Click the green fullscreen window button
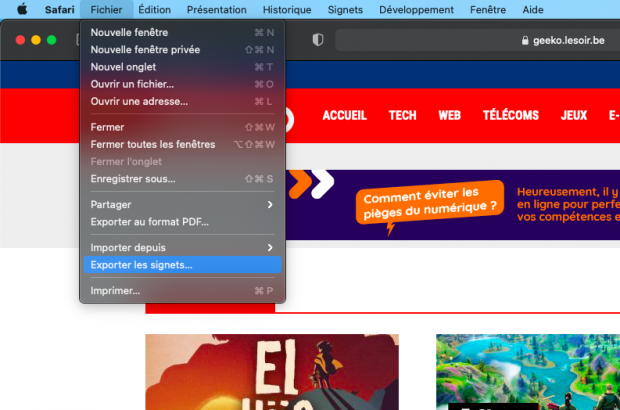Viewport: 620px width, 410px height. point(51,40)
